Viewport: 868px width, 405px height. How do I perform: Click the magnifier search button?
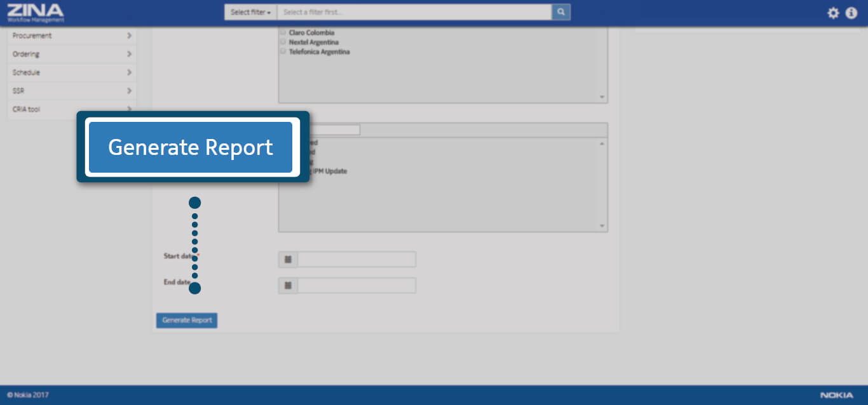click(x=561, y=12)
